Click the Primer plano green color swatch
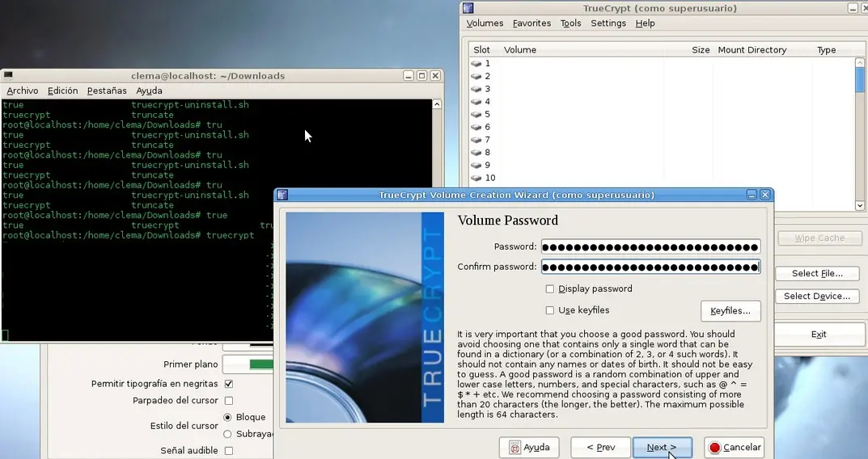Viewport: 868px width, 459px height. pos(260,364)
